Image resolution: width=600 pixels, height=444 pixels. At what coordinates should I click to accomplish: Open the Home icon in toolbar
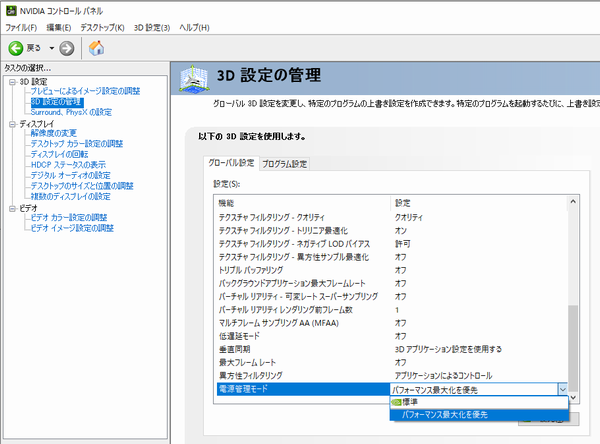point(96,48)
